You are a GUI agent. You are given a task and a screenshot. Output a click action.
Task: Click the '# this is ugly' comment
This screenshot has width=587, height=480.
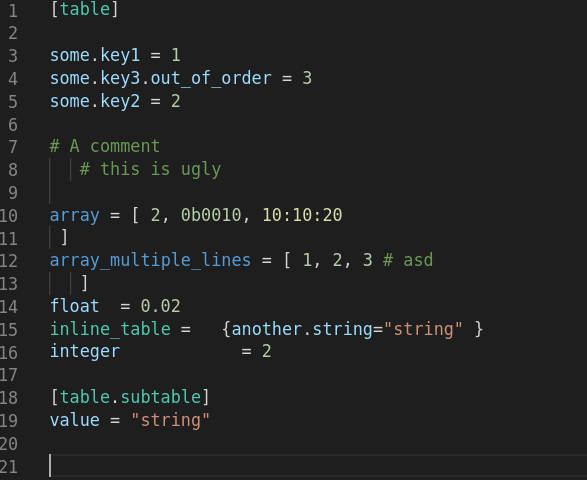click(150, 169)
